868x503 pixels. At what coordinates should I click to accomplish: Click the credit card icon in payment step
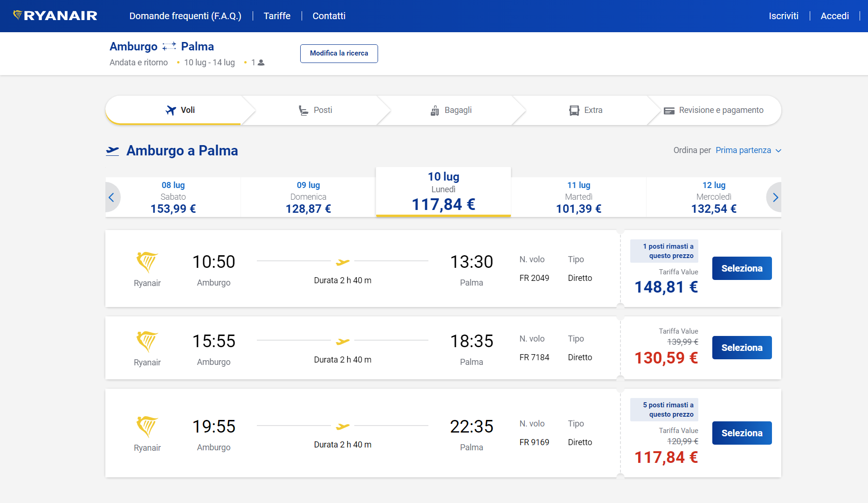click(x=669, y=111)
